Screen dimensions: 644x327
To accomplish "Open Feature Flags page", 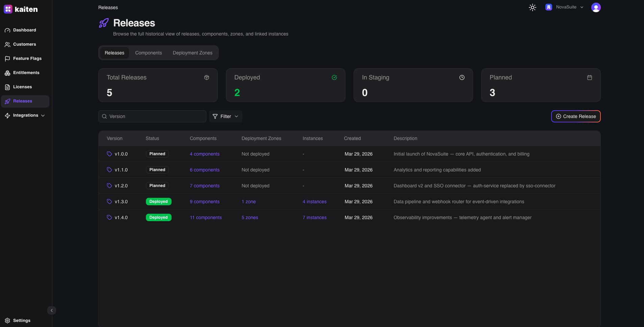I will (x=27, y=59).
